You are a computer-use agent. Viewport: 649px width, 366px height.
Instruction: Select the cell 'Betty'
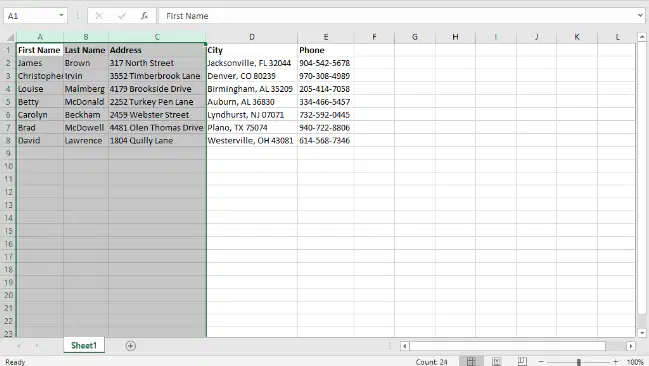point(40,101)
